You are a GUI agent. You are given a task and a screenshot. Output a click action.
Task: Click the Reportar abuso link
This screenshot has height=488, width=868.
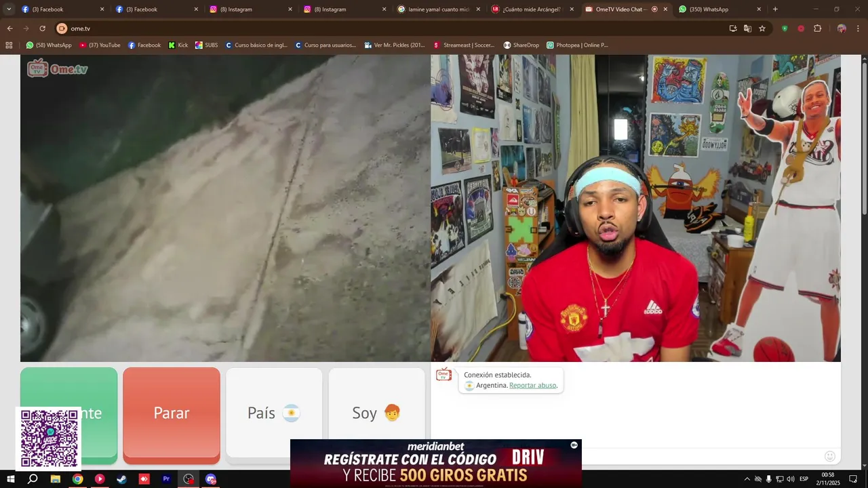pos(533,385)
